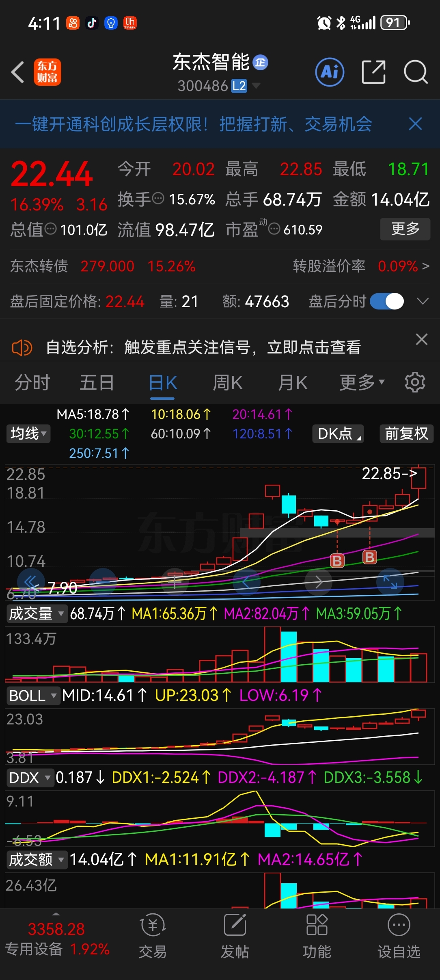Screen dimensions: 440x980
Task: Open the 更多 chart period dropdown
Action: coord(362,382)
